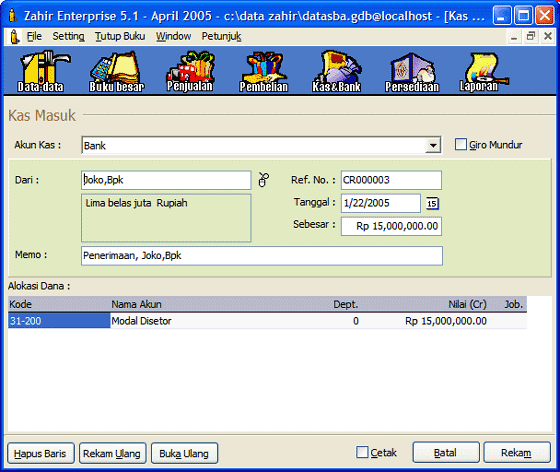Screen dimensions: 560x472
Task: Open the calendar picker next to Tanggal
Action: pyautogui.click(x=432, y=204)
